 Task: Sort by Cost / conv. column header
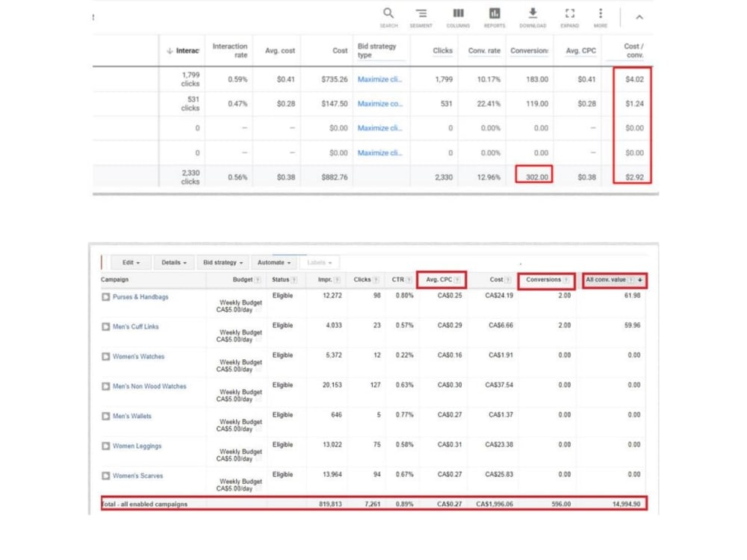pos(633,51)
